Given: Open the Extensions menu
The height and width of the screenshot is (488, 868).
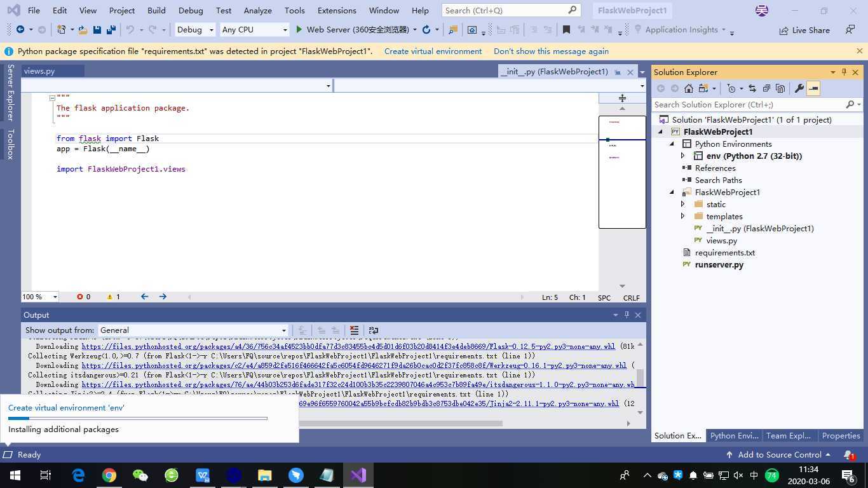Looking at the screenshot, I should pos(337,11).
